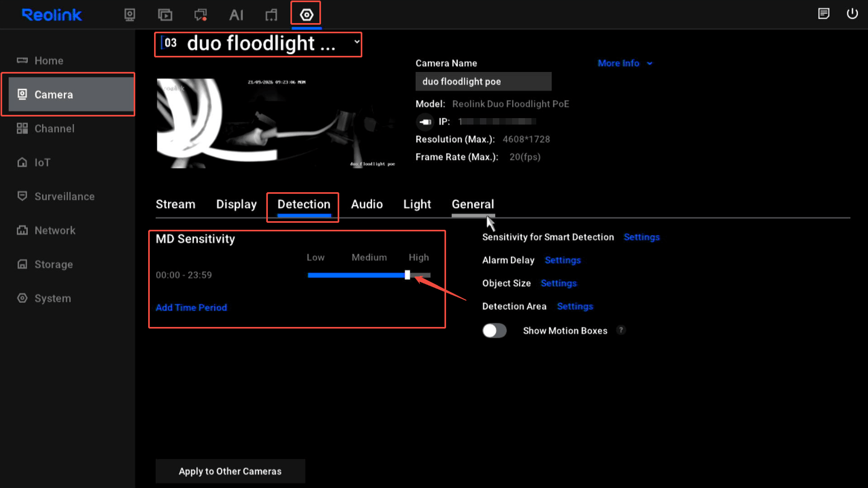Switch to the Light tab
The height and width of the screenshot is (488, 868).
click(417, 205)
